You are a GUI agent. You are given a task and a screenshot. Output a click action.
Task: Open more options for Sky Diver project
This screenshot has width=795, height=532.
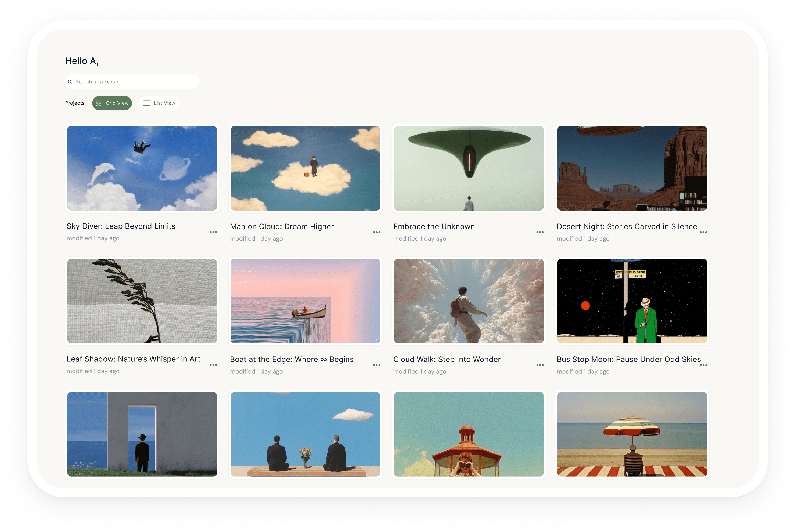pos(213,232)
